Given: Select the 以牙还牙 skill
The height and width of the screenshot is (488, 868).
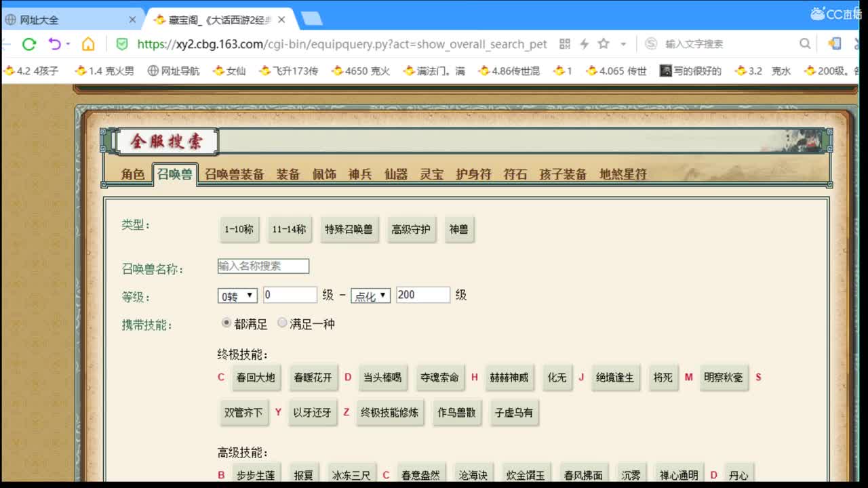Looking at the screenshot, I should tap(312, 412).
